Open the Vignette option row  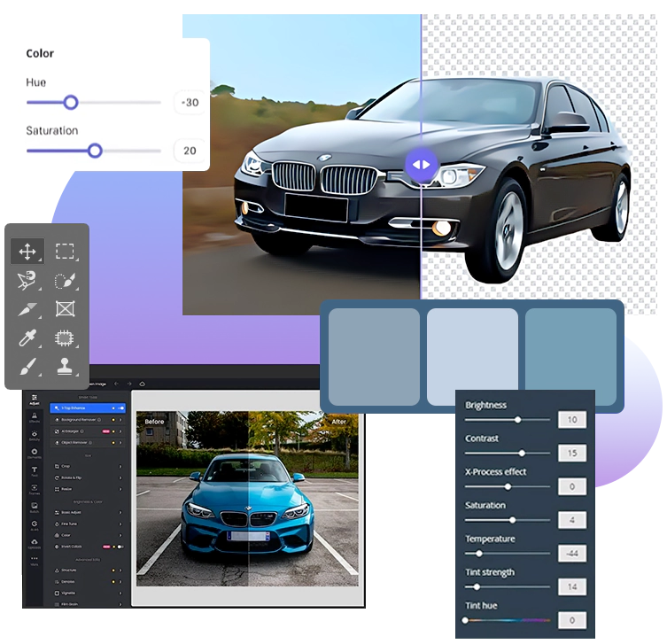[x=88, y=593]
